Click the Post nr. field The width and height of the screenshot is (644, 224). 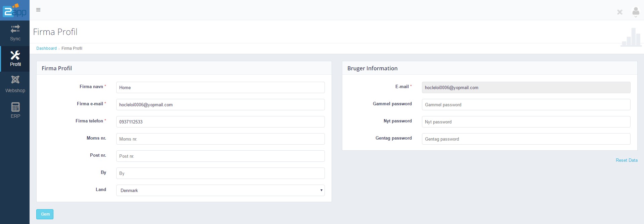pos(220,156)
